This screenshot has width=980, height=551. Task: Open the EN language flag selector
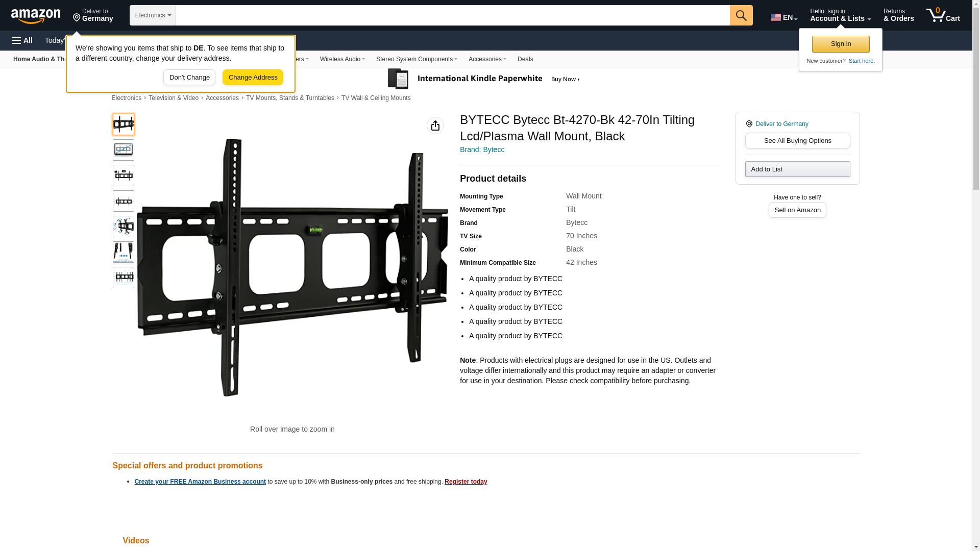(784, 17)
